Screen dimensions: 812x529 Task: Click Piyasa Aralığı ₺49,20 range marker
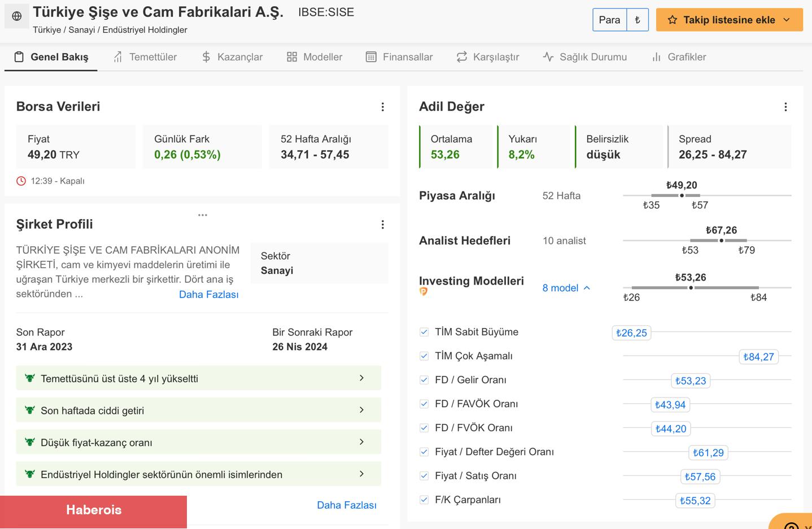[682, 195]
